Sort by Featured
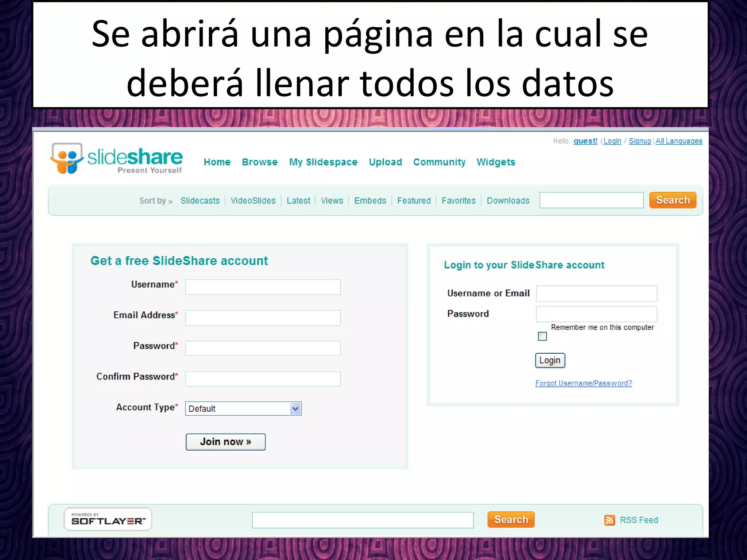This screenshot has height=560, width=747. [x=414, y=201]
